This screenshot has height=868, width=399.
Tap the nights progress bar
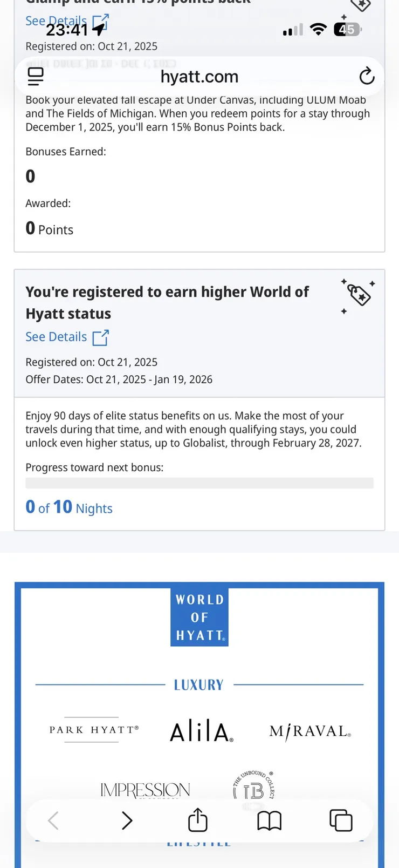[200, 483]
